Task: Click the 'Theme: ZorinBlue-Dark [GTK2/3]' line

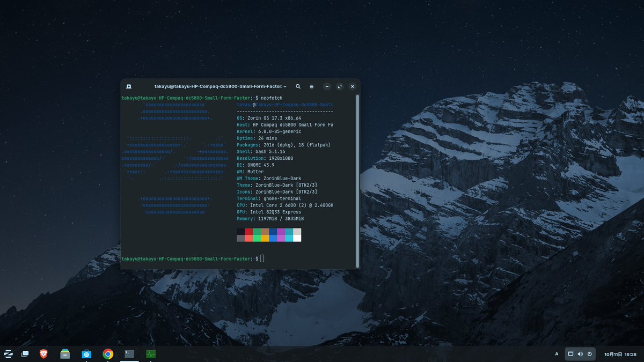Action: 277,185
